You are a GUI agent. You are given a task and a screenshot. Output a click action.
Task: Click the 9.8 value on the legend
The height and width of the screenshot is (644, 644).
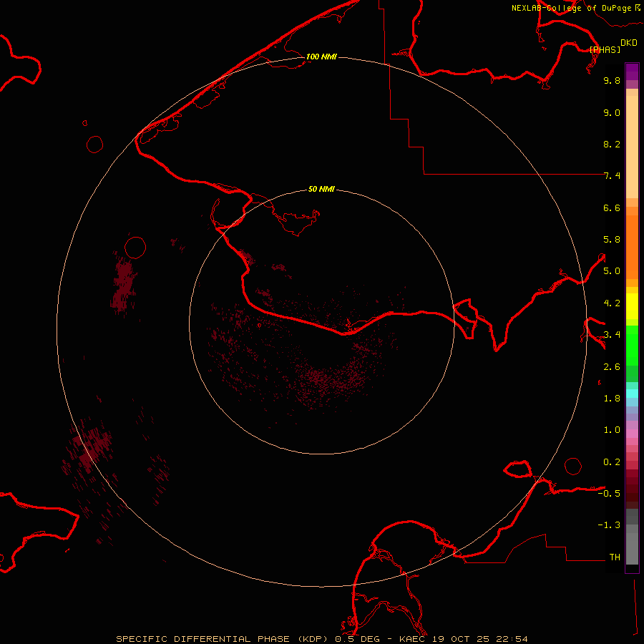pos(611,81)
